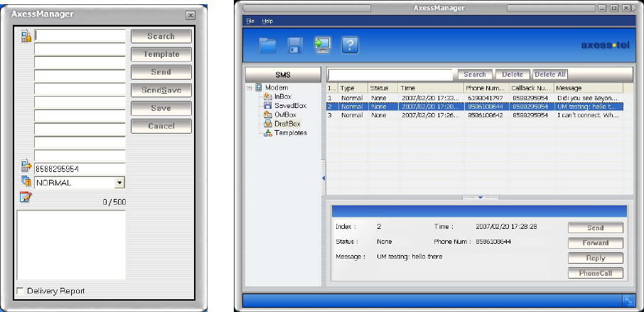
Task: Open the question mark help icon
Action: (x=350, y=45)
